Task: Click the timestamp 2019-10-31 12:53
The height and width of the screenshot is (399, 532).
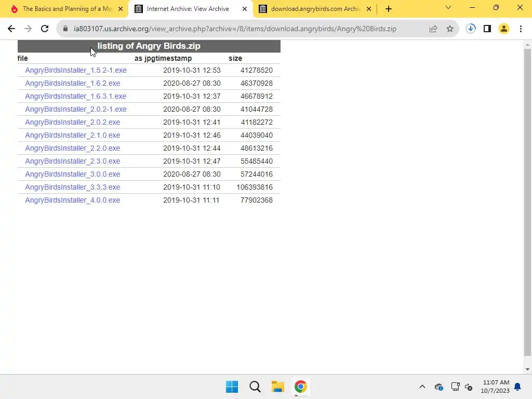Action: 192,70
